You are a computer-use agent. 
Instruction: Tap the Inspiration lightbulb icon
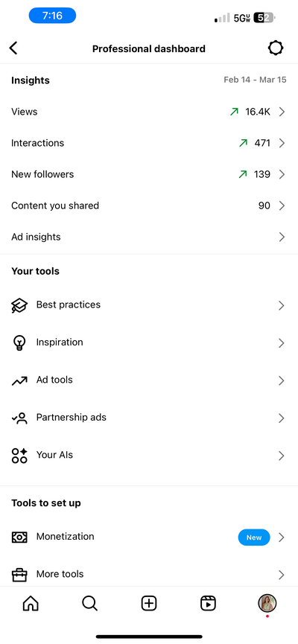(19, 343)
